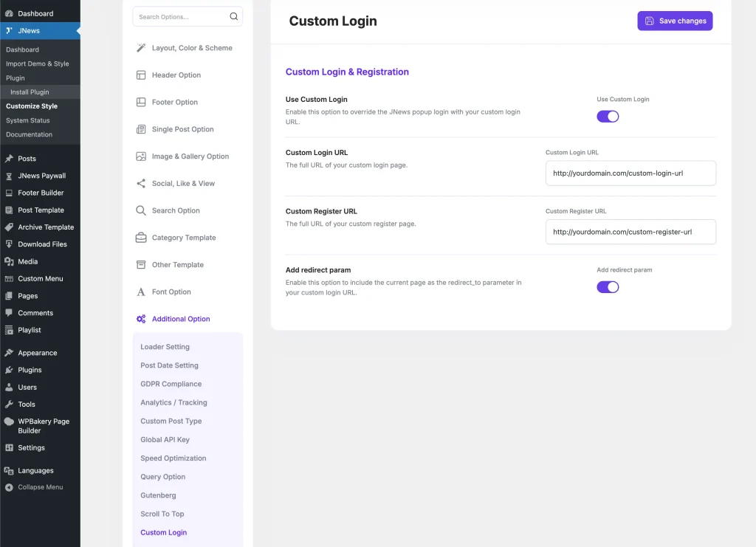Click the Collapse Menu arrow icon
The image size is (756, 547).
pos(9,487)
